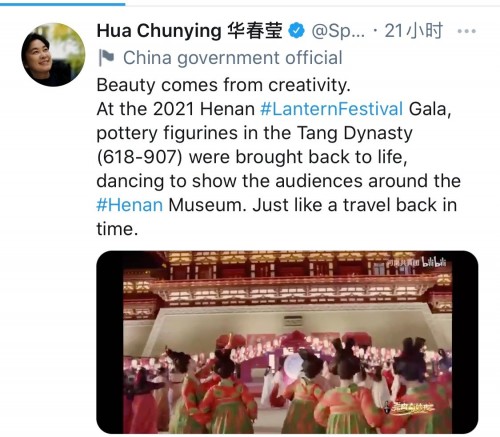Open the #Henan hashtag link
This screenshot has height=437, width=500.
point(130,205)
